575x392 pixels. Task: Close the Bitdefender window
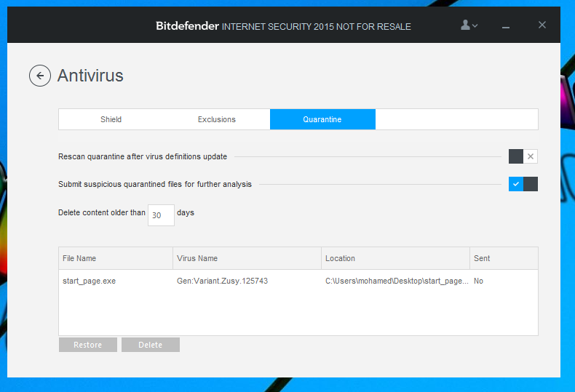point(542,25)
